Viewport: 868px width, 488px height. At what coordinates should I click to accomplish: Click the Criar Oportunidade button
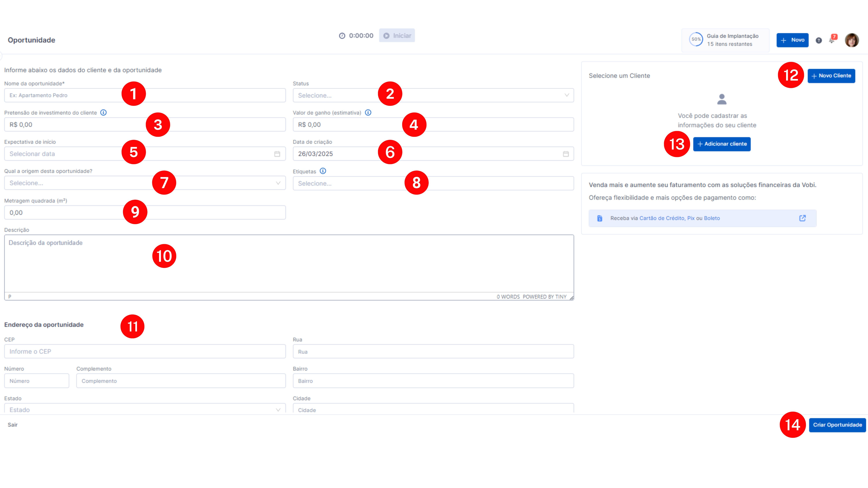[x=837, y=425]
